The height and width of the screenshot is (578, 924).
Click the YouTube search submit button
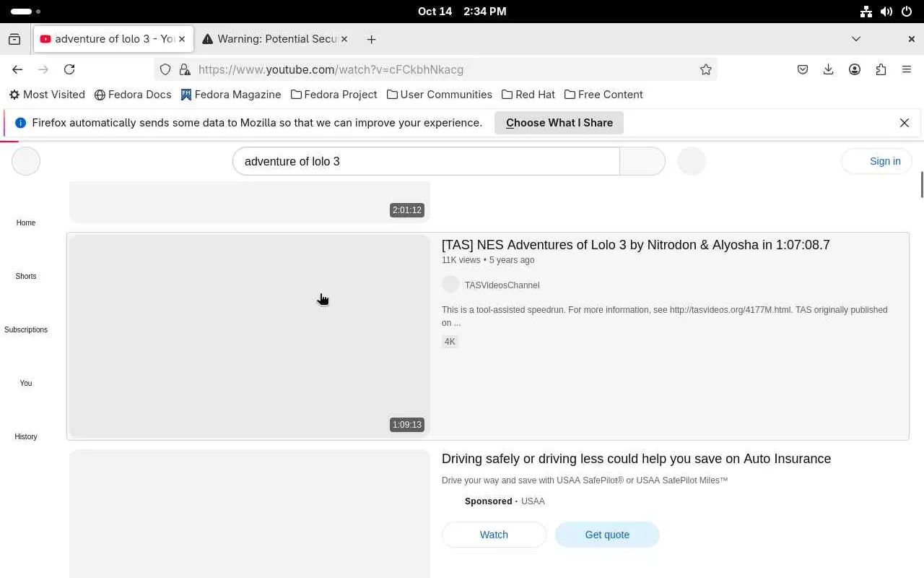642,161
